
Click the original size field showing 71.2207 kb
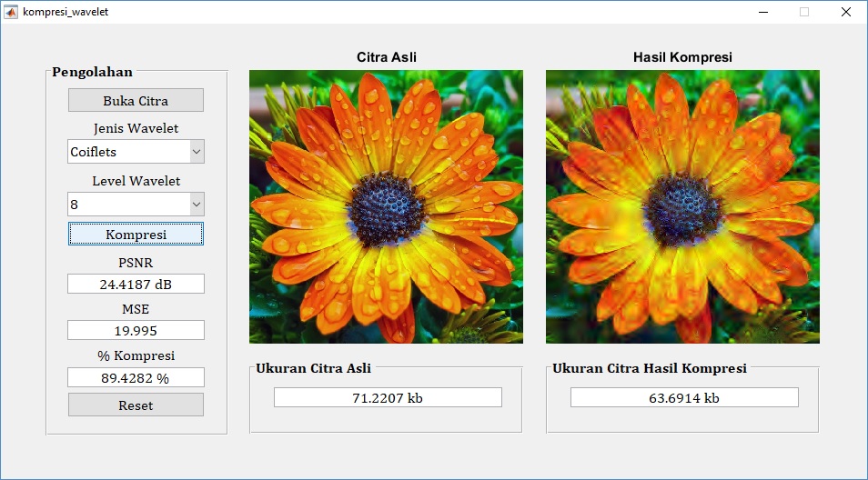[388, 397]
